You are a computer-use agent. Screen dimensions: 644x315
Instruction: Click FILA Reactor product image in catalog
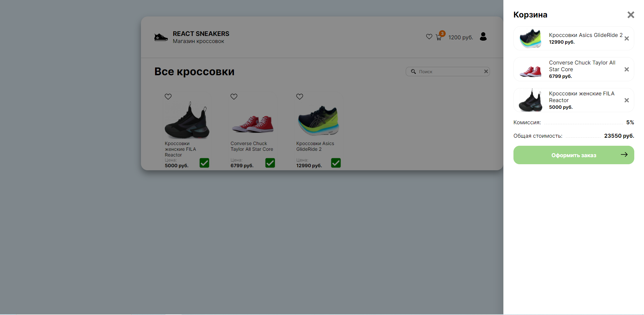tap(187, 120)
